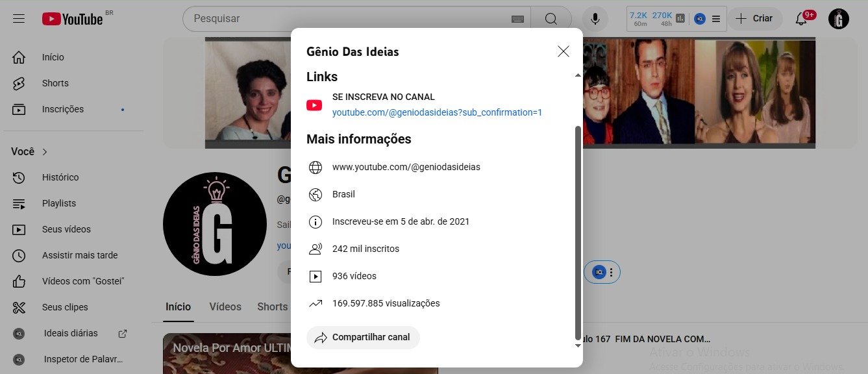Image resolution: width=868 pixels, height=374 pixels.
Task: Open the vidIQ channel options pill
Action: [603, 273]
